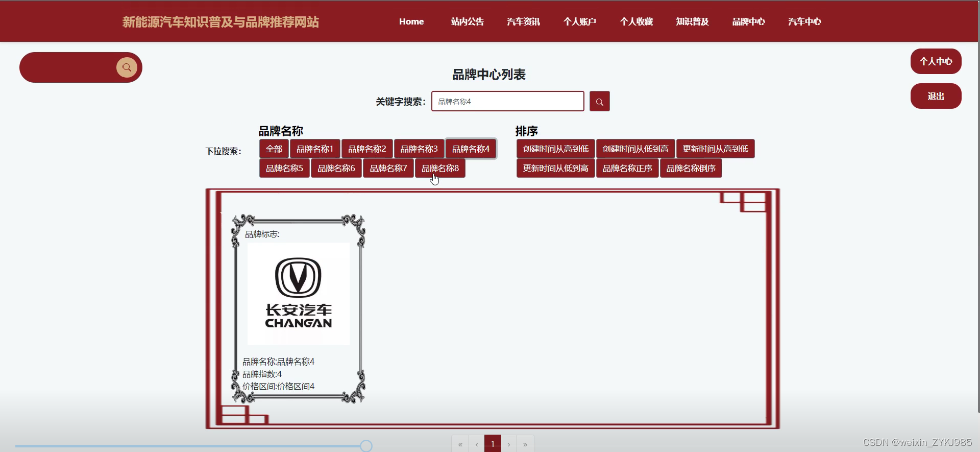Sort by 创建时间从低到高
Screen dimensions: 980x452
[x=635, y=149]
